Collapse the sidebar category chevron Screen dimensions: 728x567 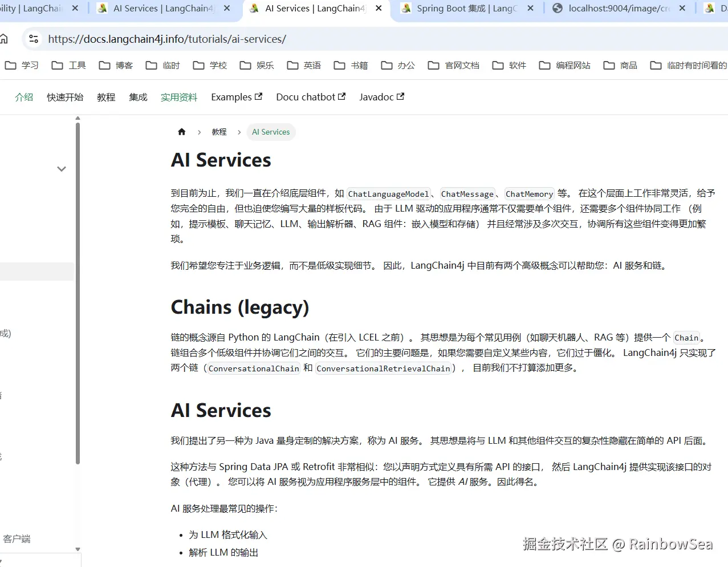[62, 169]
